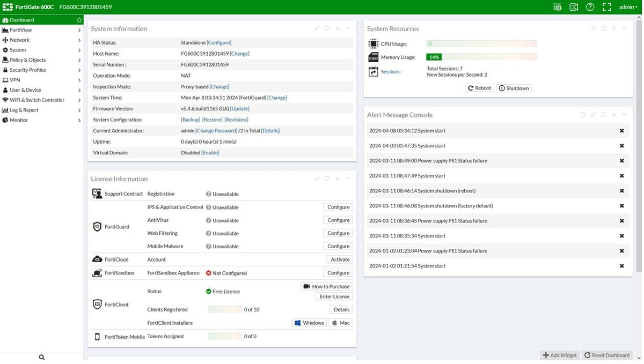644x364 pixels.
Task: Open the video tutorials icon in header
Action: pyautogui.click(x=574, y=7)
